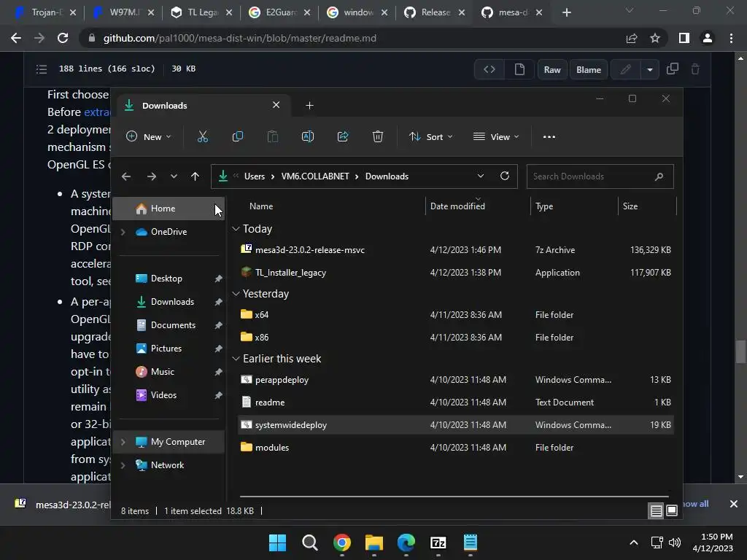
Task: Show hidden tray icons chevron
Action: [x=634, y=542]
